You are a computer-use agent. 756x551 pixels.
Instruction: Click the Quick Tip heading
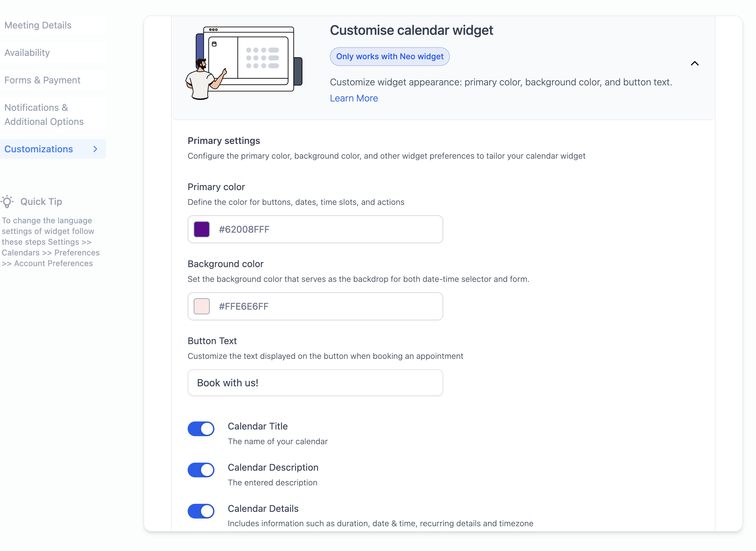[41, 202]
